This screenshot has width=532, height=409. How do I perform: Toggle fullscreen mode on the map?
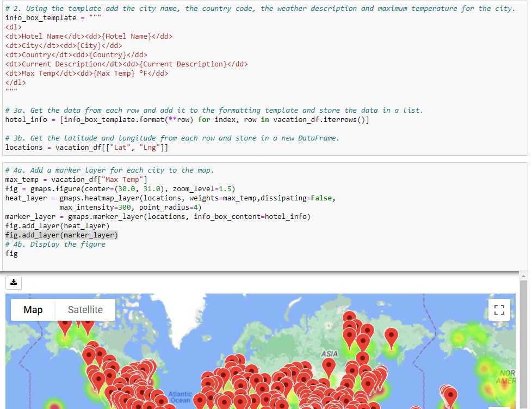pyautogui.click(x=499, y=309)
